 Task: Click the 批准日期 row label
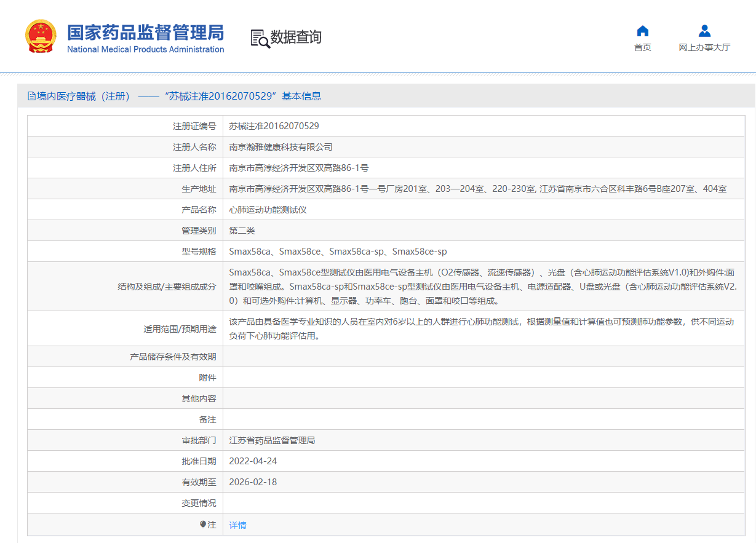[199, 461]
